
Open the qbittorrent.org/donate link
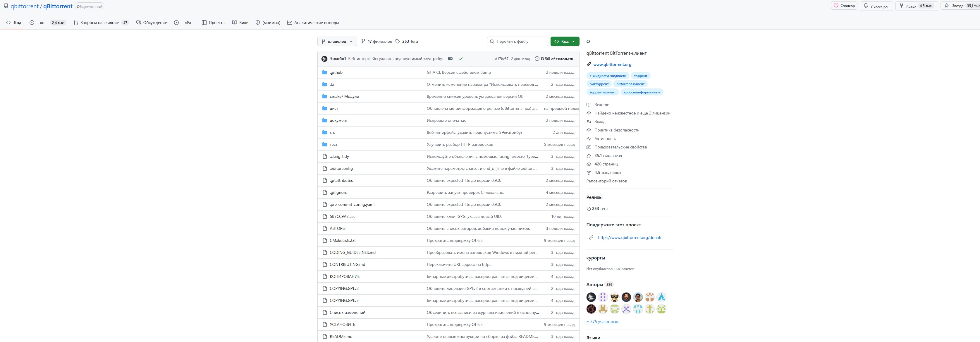pyautogui.click(x=630, y=238)
